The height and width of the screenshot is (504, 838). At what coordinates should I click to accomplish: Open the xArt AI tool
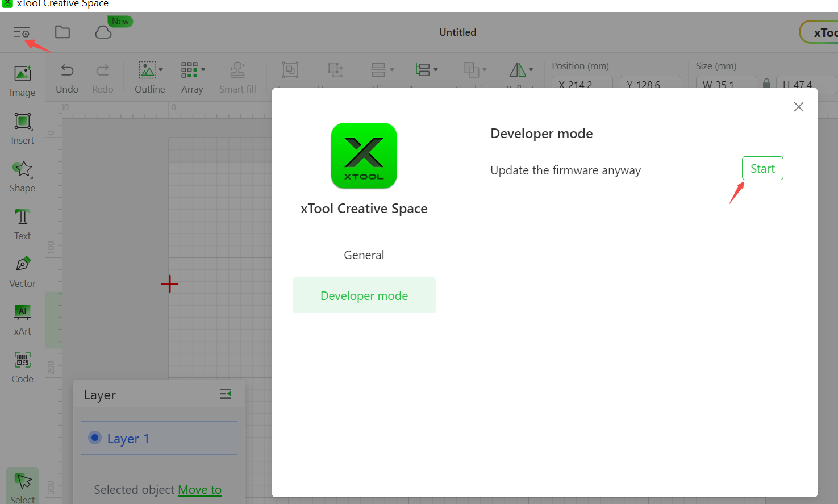coord(23,319)
